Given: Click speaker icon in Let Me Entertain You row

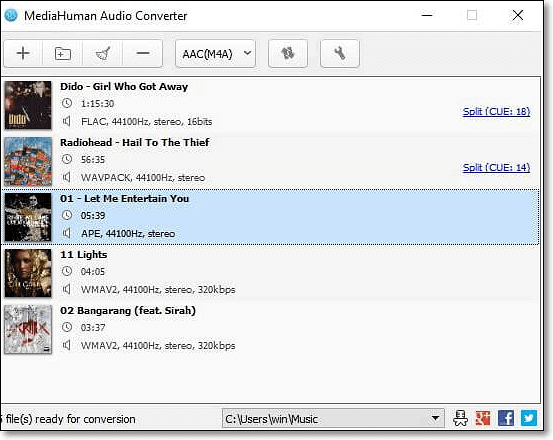Looking at the screenshot, I should click(x=67, y=233).
